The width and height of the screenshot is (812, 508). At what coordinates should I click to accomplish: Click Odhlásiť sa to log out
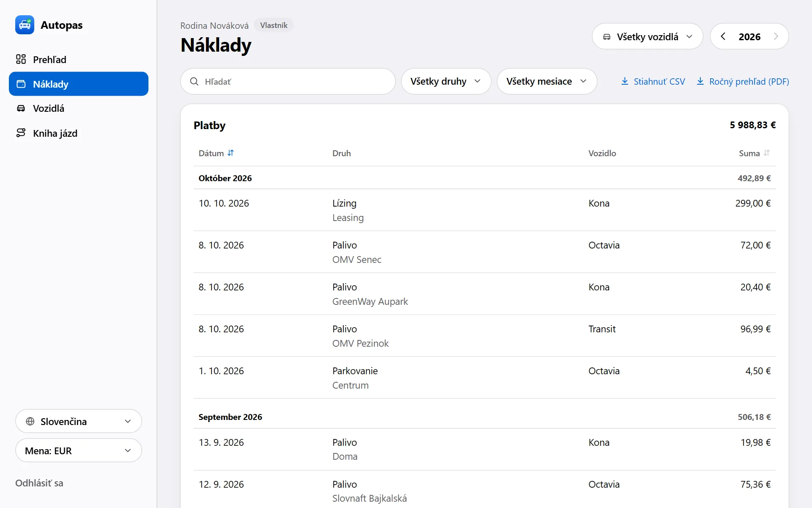pyautogui.click(x=39, y=483)
